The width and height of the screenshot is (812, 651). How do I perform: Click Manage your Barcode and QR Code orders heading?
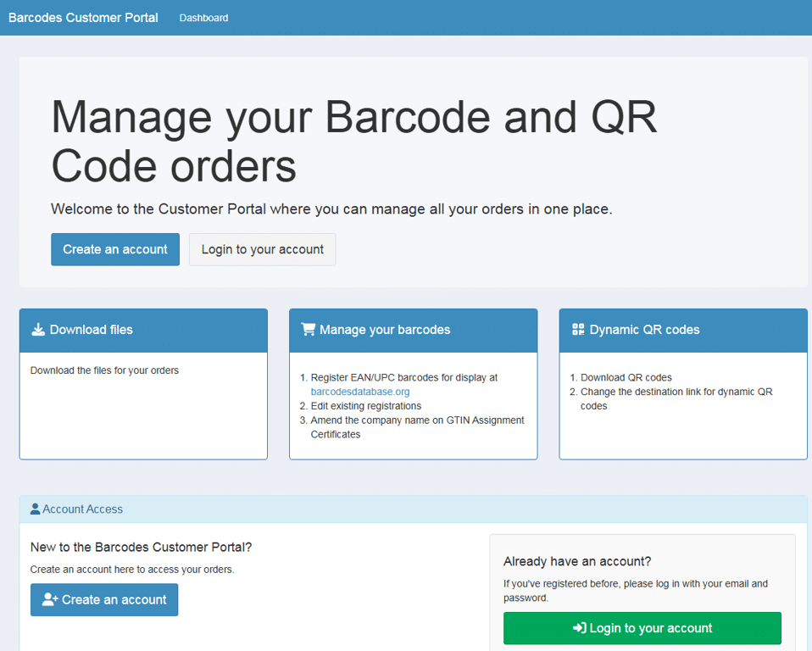click(x=354, y=141)
